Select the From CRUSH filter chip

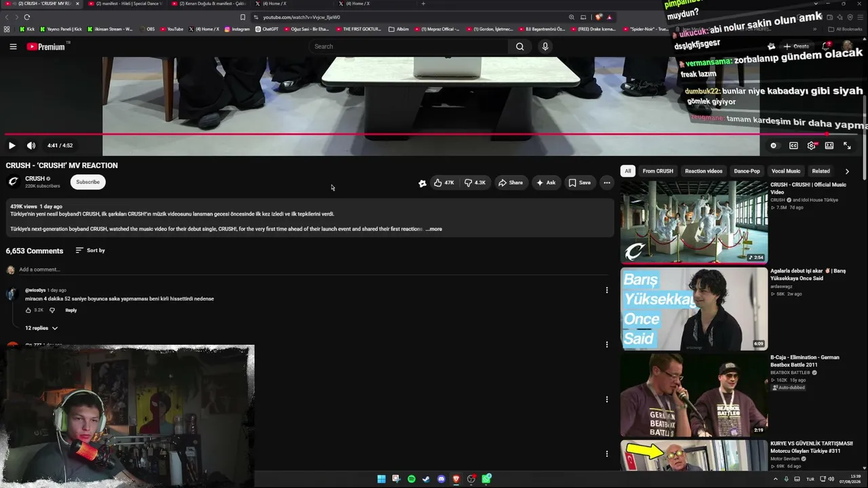(x=658, y=171)
